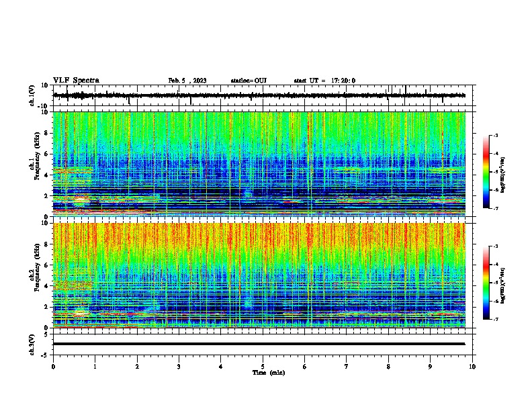
Task: Click time axis tick label '5'
Action: [263, 367]
